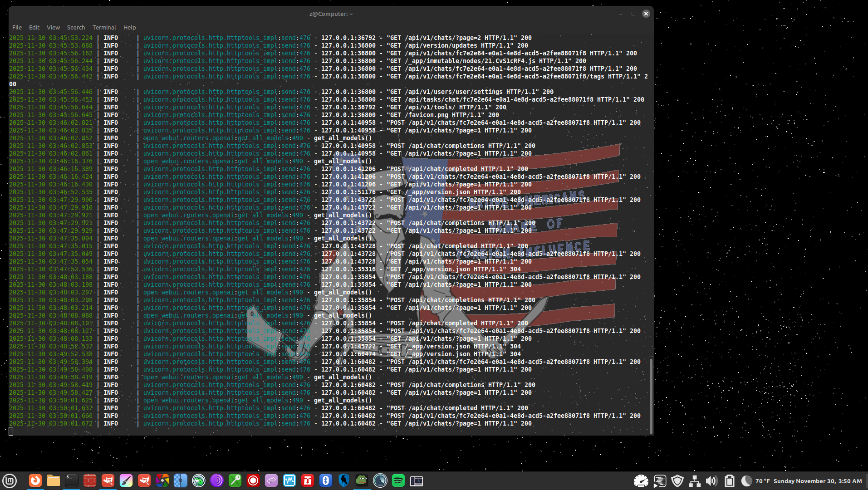
Task: Open the blue checkered-panel app icon
Action: 181,480
